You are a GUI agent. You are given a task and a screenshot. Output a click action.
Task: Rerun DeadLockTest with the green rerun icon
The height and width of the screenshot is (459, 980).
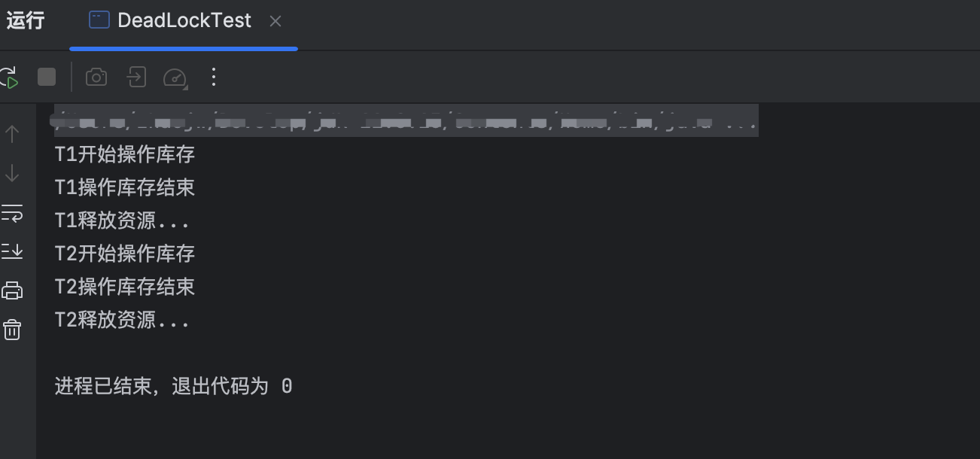click(x=8, y=78)
